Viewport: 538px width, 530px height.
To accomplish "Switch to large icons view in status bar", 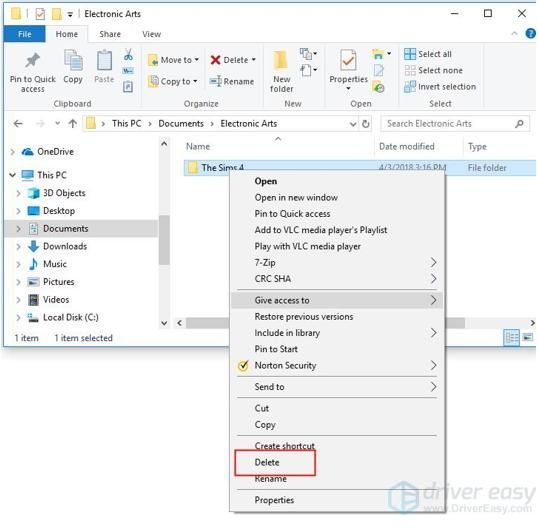I will tap(528, 338).
